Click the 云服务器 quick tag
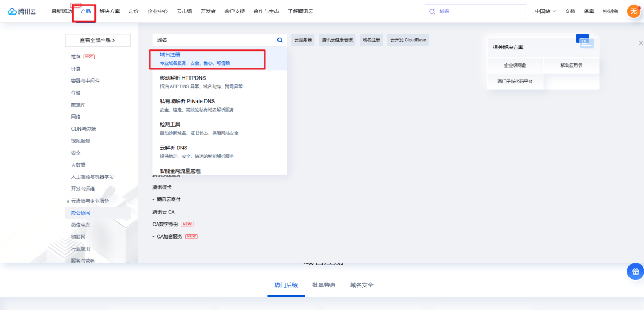Screen dimensions: 644x310 point(303,40)
